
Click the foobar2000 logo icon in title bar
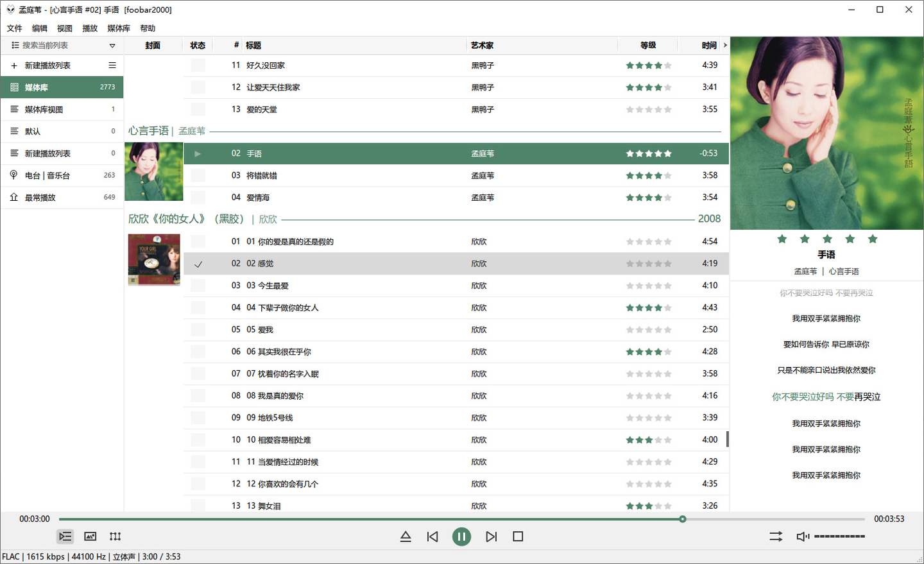click(9, 9)
